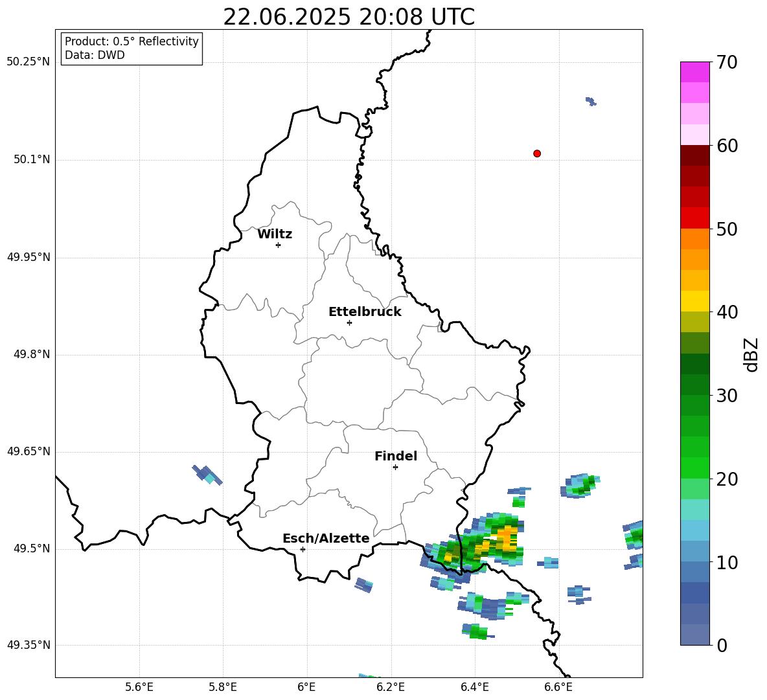Click the colorbar label 10

click(727, 562)
